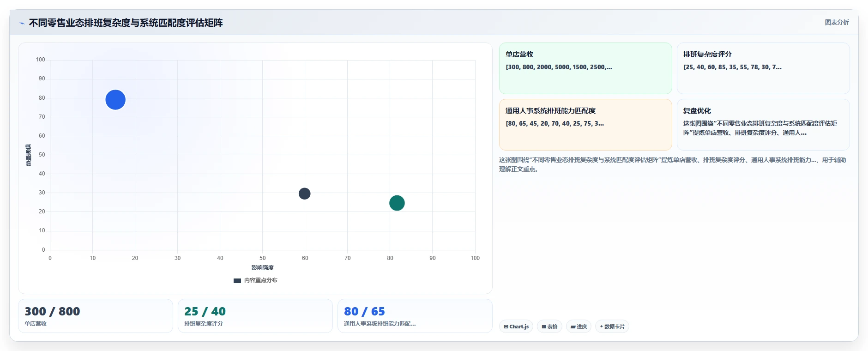The height and width of the screenshot is (351, 868).
Task: Select the 排班复杂度评分 data card
Action: (763, 68)
